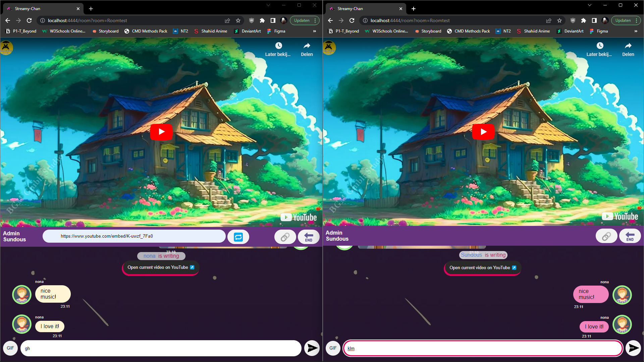
Task: Open current video on YouTube, left window
Action: pos(161,267)
